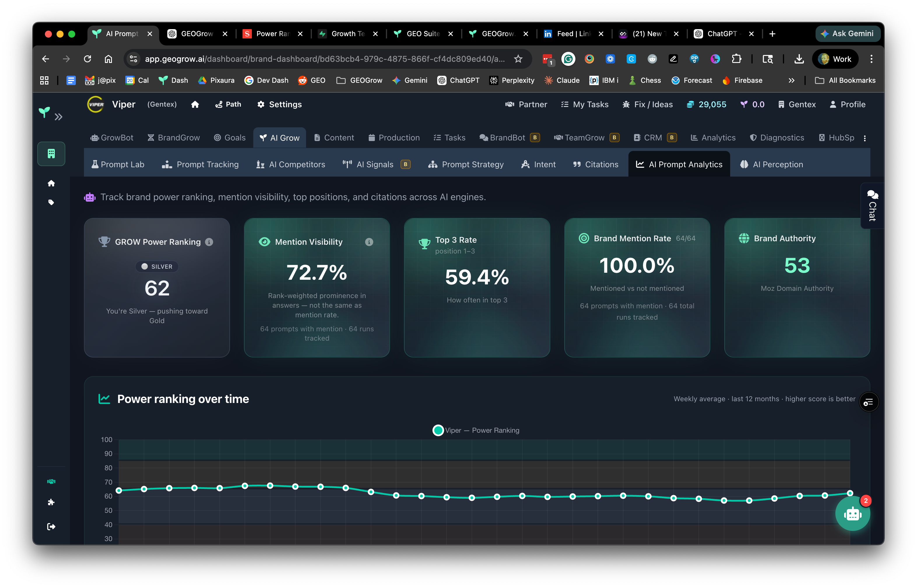Expand the left sidebar with double chevron
The height and width of the screenshot is (588, 917).
[x=58, y=117]
